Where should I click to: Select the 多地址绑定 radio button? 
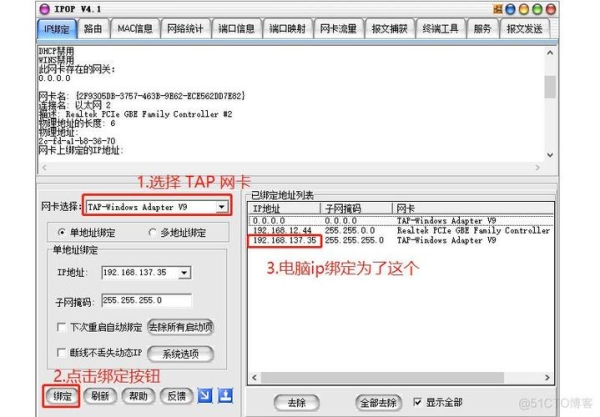click(152, 232)
